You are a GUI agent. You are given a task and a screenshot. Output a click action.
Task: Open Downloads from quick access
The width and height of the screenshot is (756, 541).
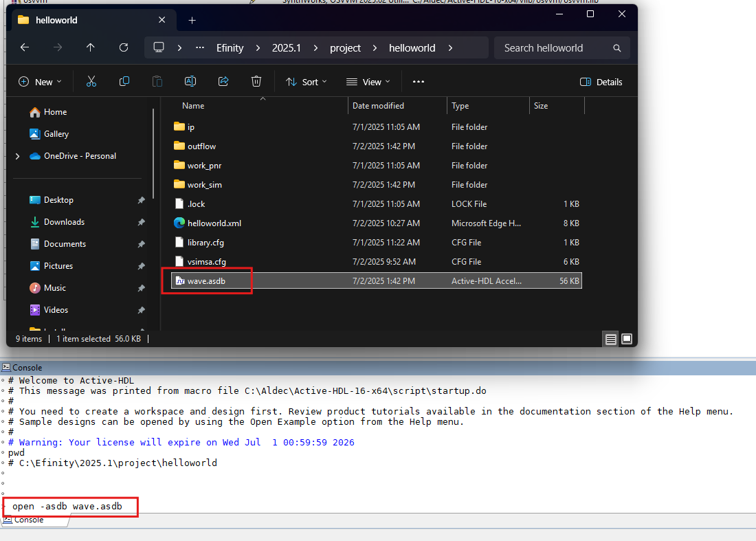[x=64, y=222]
